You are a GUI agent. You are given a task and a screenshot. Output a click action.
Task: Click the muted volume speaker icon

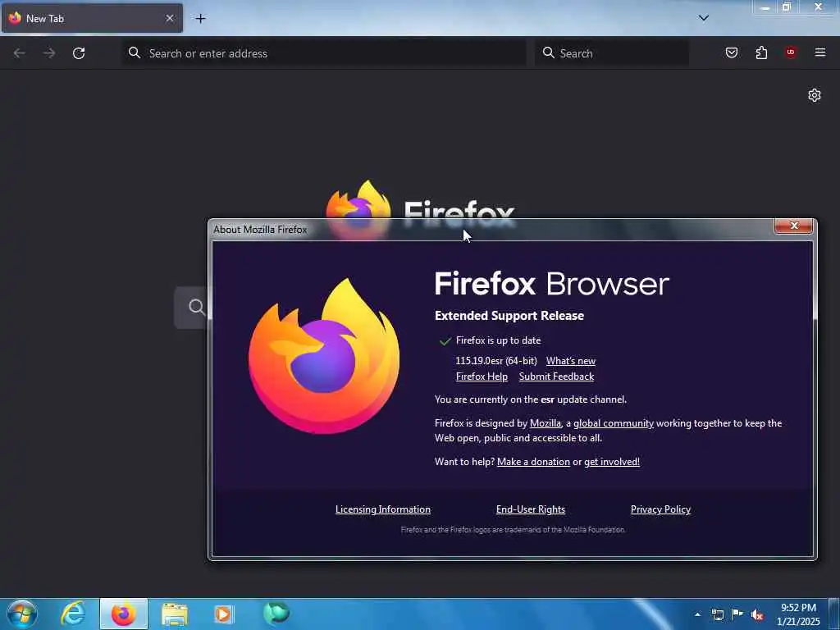pyautogui.click(x=757, y=615)
